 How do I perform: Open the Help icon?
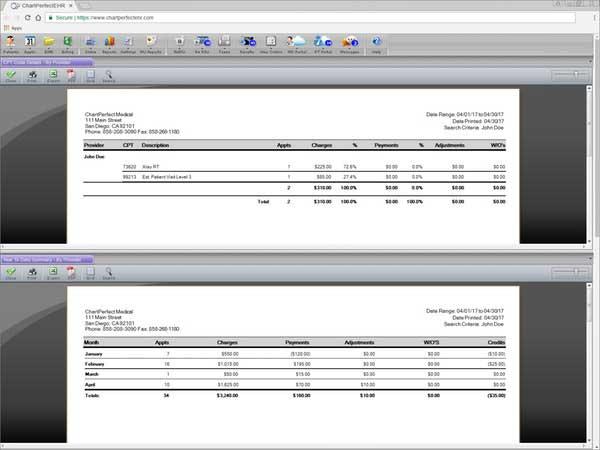[377, 44]
